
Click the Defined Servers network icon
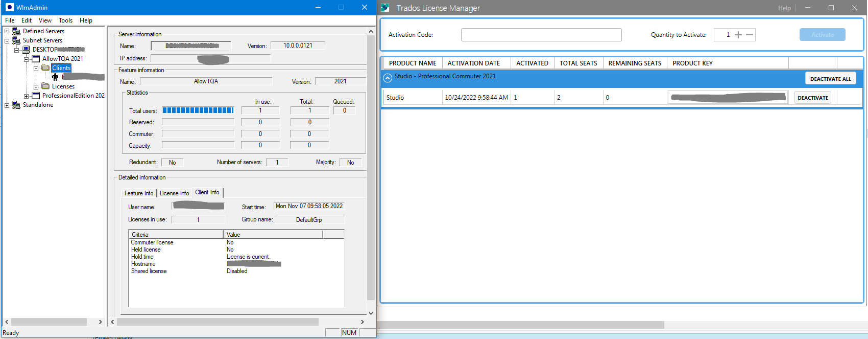(x=16, y=31)
